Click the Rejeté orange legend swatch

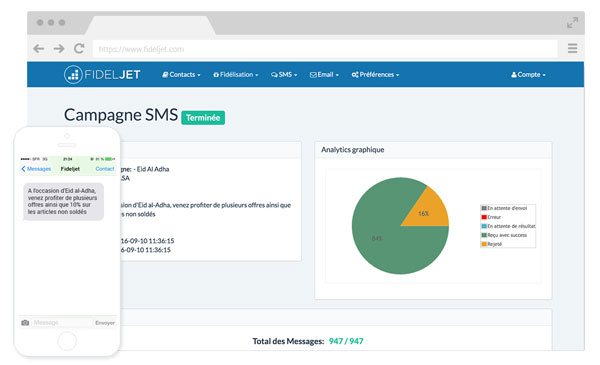[484, 244]
